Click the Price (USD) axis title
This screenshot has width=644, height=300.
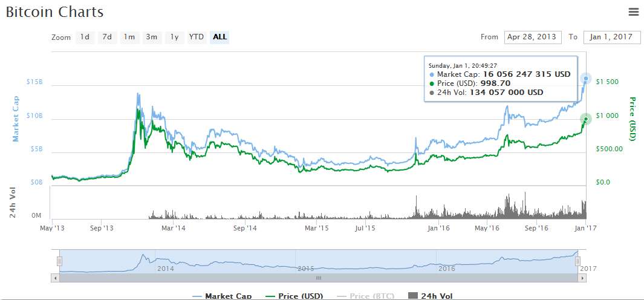click(632, 119)
